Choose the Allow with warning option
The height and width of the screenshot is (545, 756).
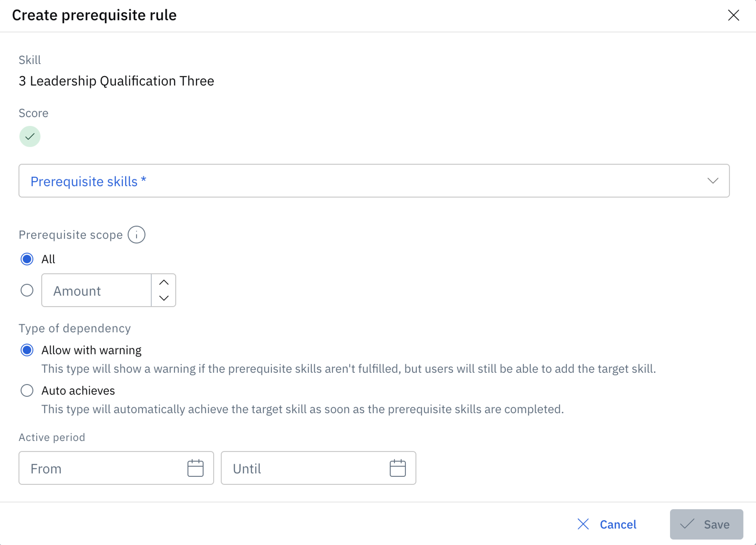(x=27, y=350)
